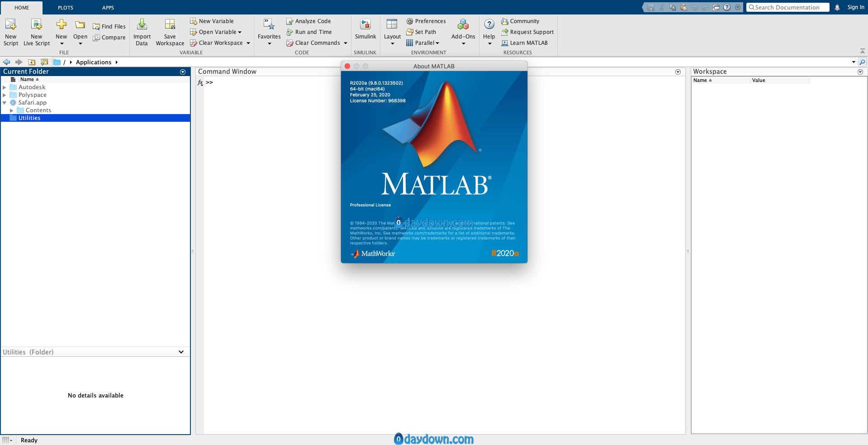
Task: Open the New dropdown arrow
Action: pos(62,44)
